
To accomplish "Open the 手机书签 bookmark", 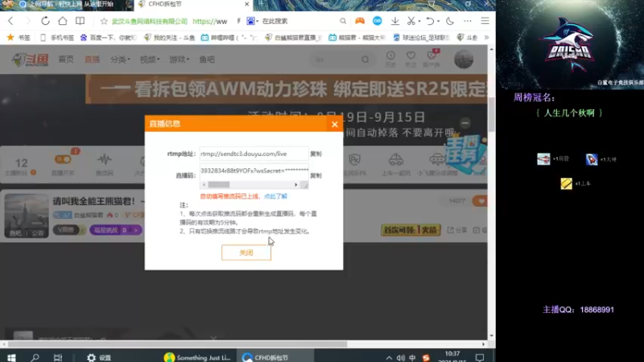I will click(57, 37).
